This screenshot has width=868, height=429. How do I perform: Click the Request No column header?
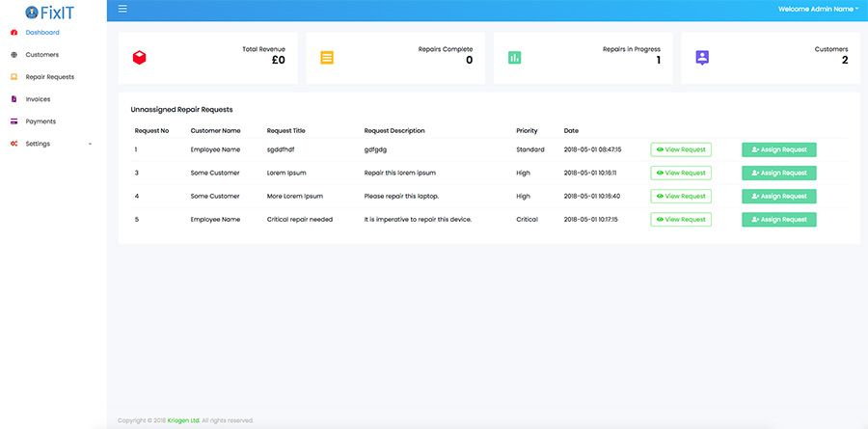(x=151, y=131)
